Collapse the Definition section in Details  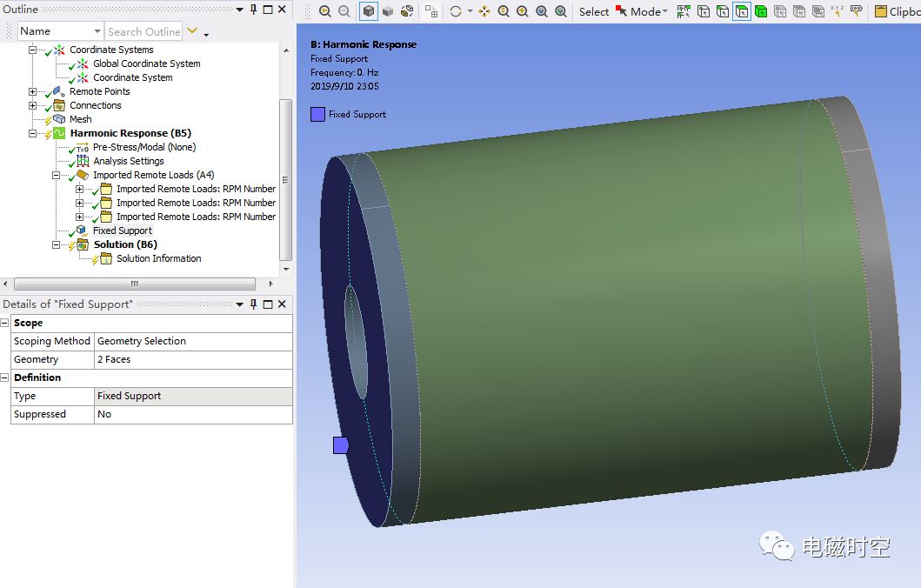pyautogui.click(x=4, y=378)
